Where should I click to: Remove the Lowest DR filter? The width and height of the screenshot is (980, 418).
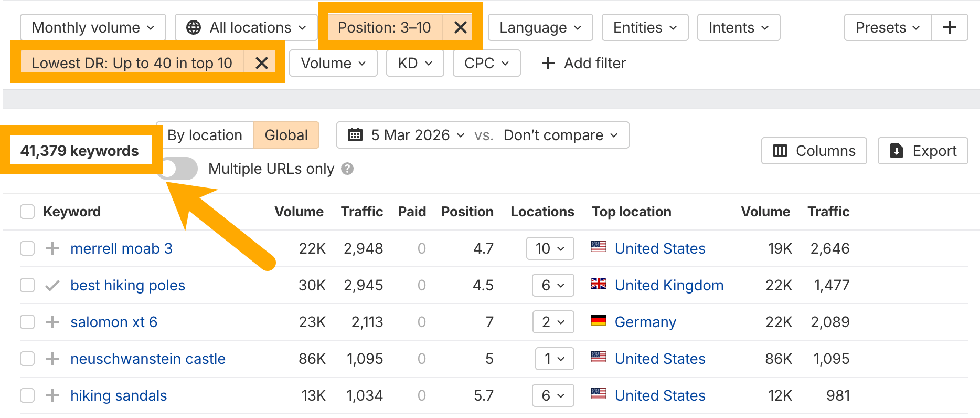pyautogui.click(x=261, y=63)
